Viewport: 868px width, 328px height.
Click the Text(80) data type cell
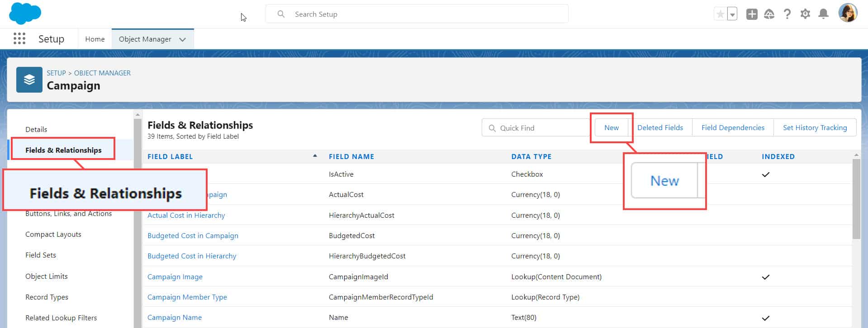point(524,318)
